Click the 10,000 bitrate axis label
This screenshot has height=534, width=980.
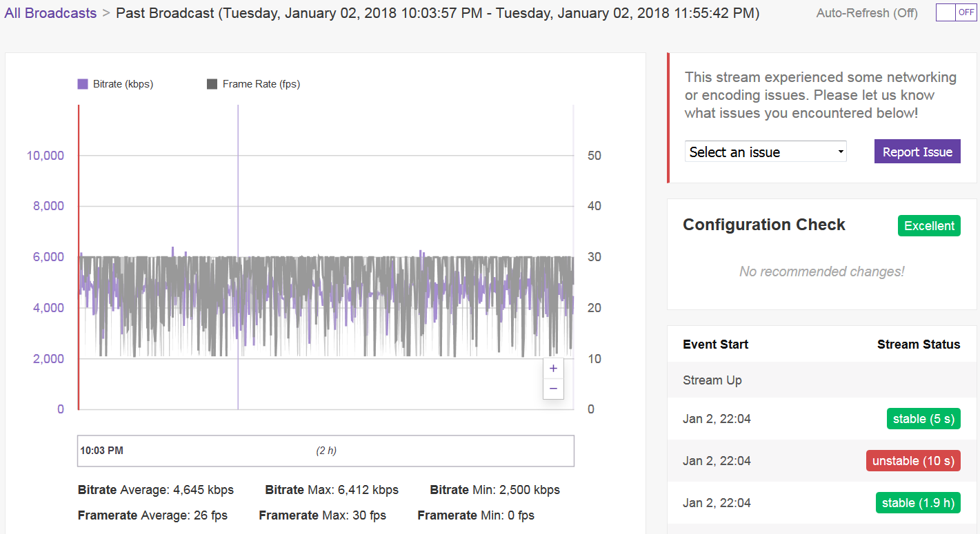(46, 156)
